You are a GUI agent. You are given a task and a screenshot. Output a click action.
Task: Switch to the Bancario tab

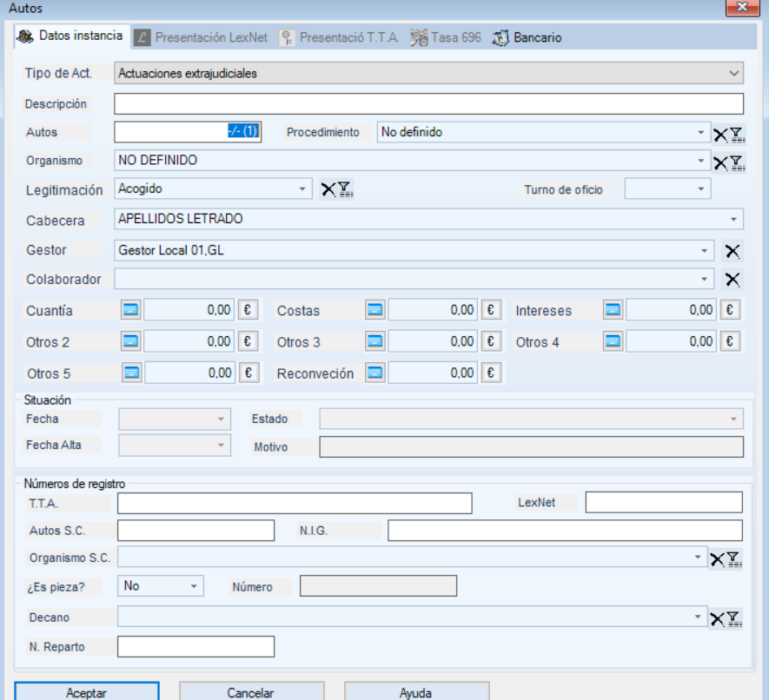coord(527,38)
